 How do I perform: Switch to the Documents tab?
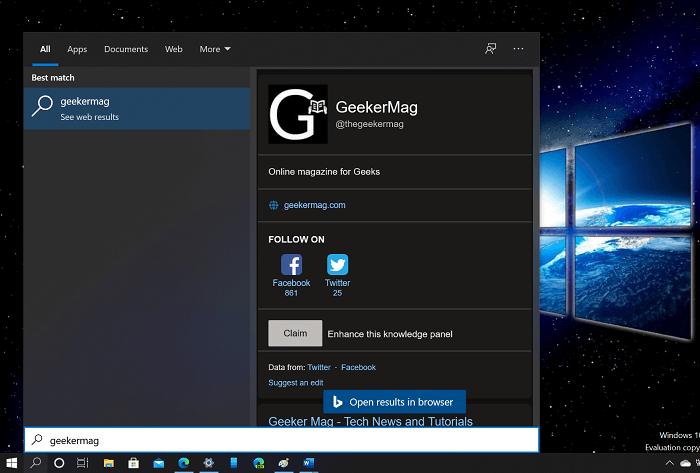click(x=126, y=49)
